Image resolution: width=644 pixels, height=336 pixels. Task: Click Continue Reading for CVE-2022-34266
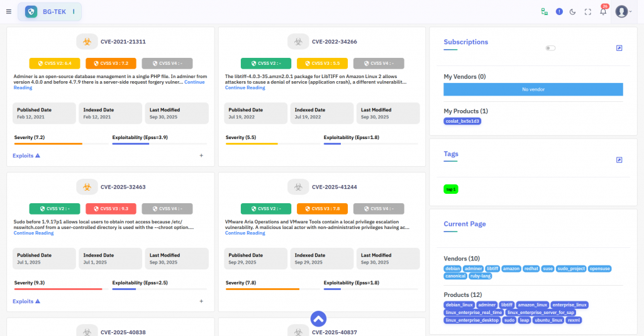[x=245, y=87]
